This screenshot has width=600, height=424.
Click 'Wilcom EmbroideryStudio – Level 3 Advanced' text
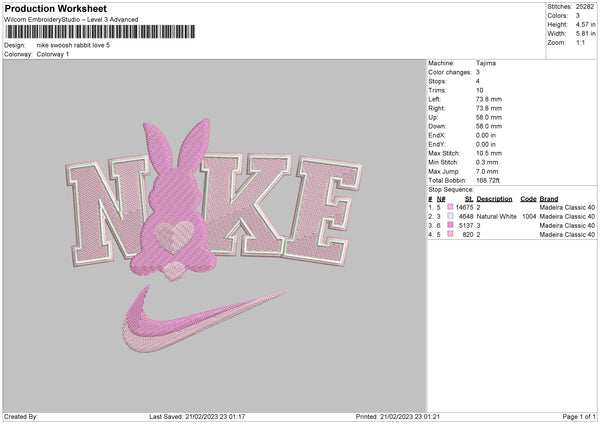[71, 20]
